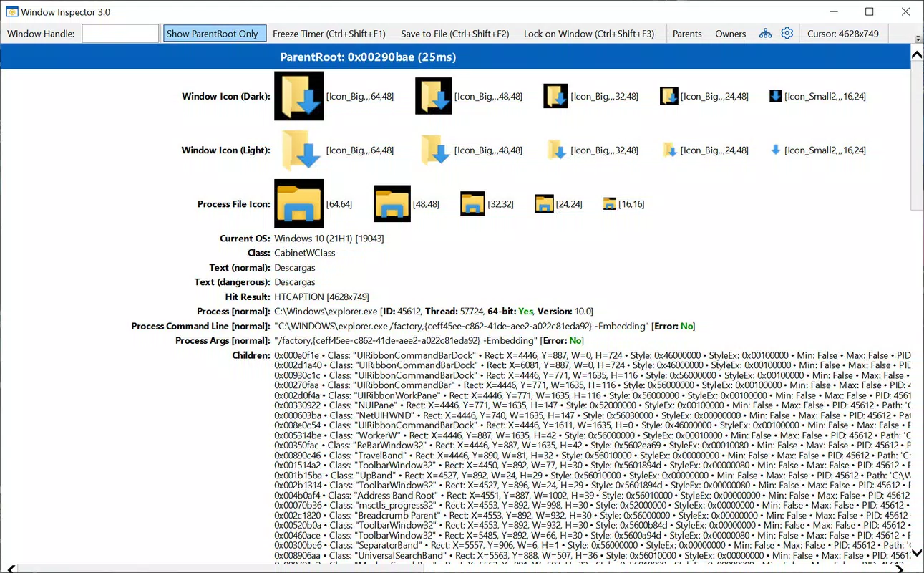Click the Windows 10 (21H1) OS value
The height and width of the screenshot is (573, 924).
click(x=330, y=238)
